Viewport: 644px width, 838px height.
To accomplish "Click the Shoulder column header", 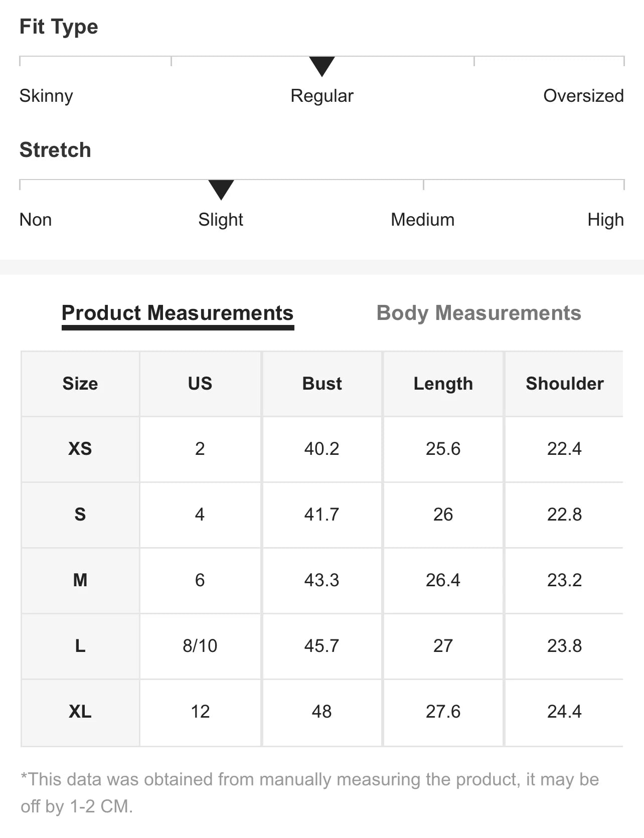I will (x=564, y=384).
